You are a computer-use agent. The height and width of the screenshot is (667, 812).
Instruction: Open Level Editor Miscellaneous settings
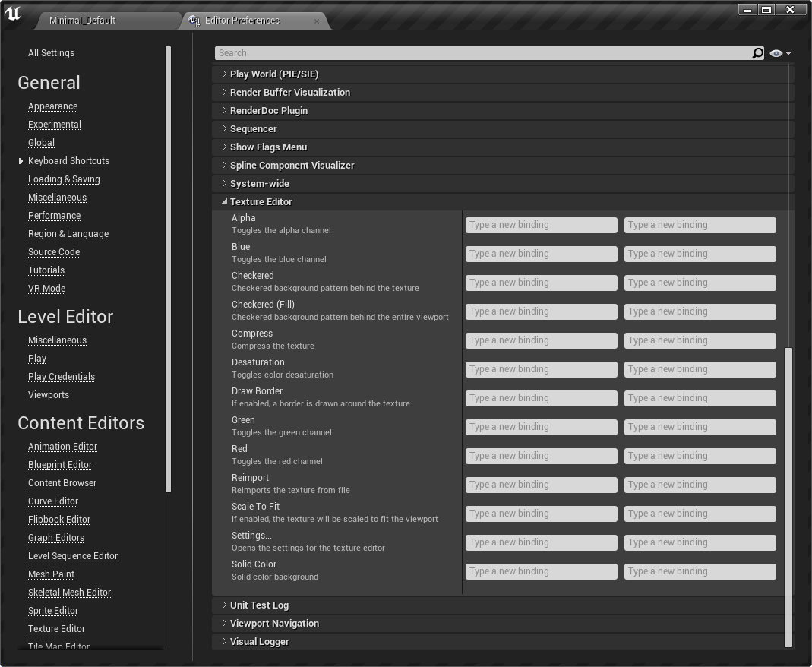coord(58,340)
